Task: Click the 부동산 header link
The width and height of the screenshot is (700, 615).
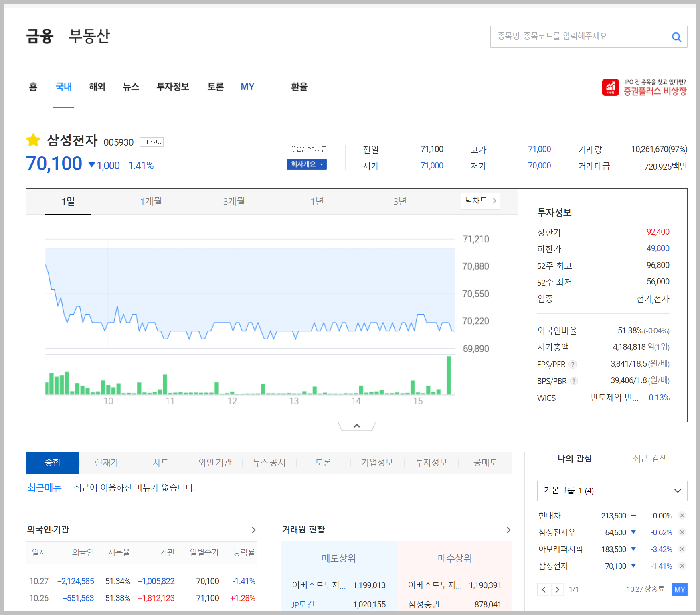Action: 89,36
